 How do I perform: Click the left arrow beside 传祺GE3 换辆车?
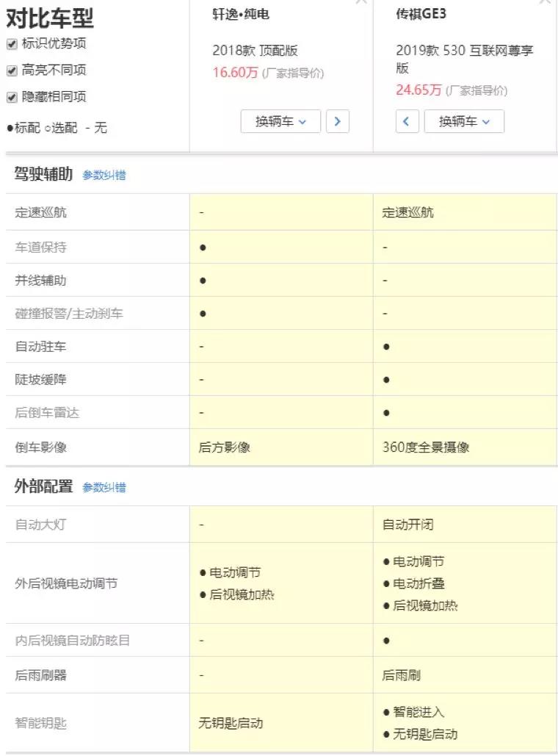[x=407, y=121]
